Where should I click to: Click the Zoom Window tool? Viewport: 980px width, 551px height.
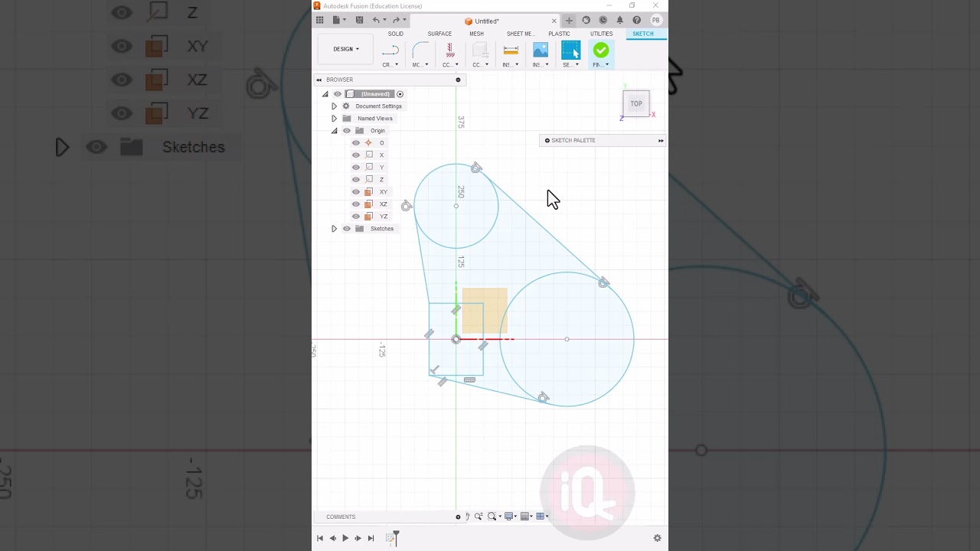coord(492,517)
